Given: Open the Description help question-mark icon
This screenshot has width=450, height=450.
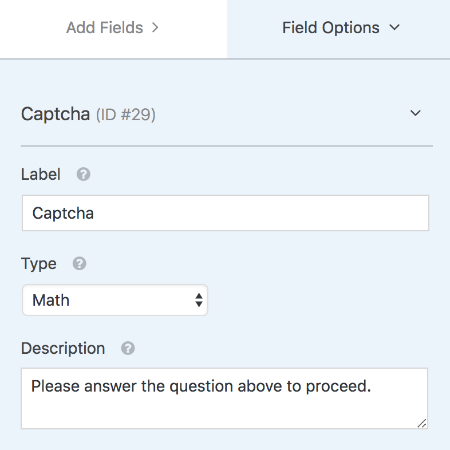Looking at the screenshot, I should tap(128, 348).
